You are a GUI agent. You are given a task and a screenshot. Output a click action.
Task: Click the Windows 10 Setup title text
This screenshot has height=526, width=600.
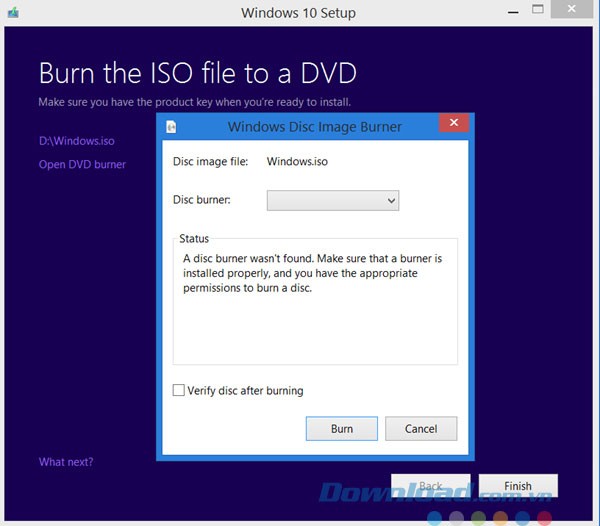[x=298, y=13]
